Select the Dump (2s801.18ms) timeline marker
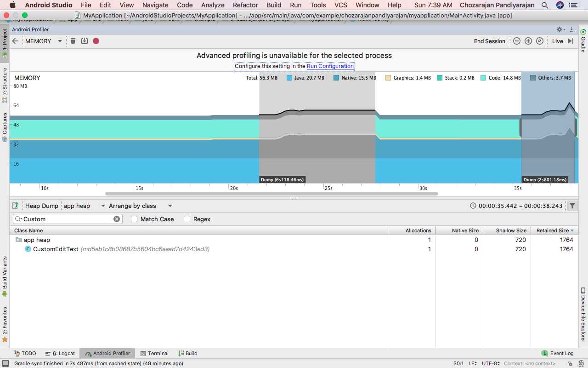The image size is (588, 368). click(x=545, y=179)
